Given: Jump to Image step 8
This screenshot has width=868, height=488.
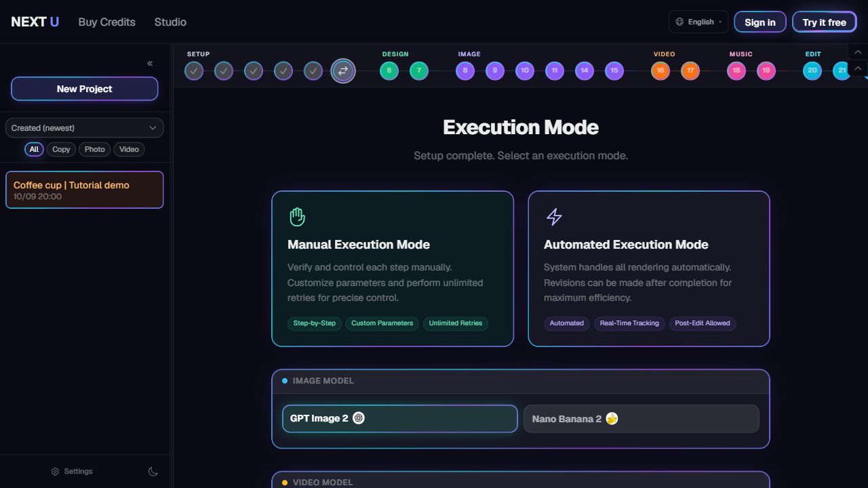Looking at the screenshot, I should pos(465,70).
